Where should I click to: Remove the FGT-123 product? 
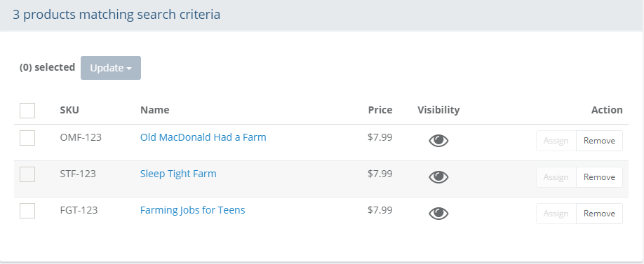point(599,214)
